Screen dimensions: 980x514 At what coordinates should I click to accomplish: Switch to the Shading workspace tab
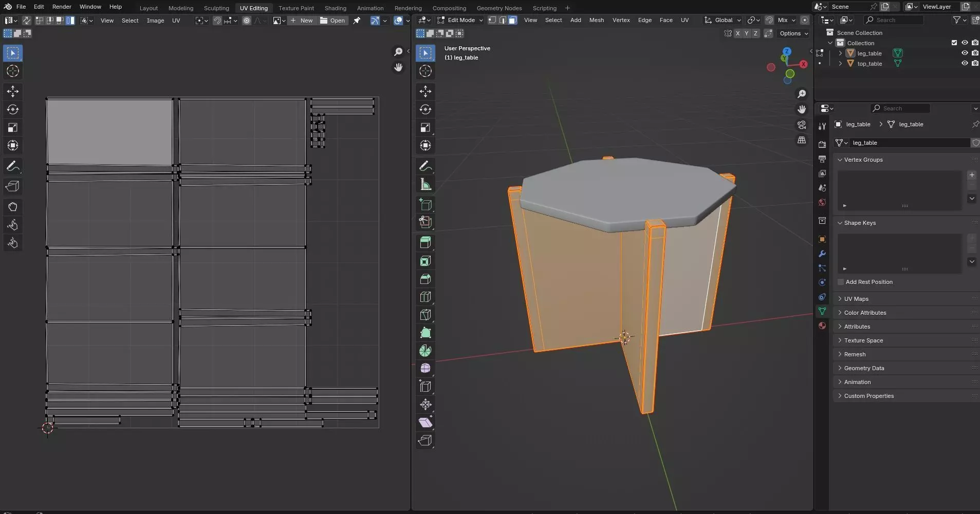(x=335, y=8)
